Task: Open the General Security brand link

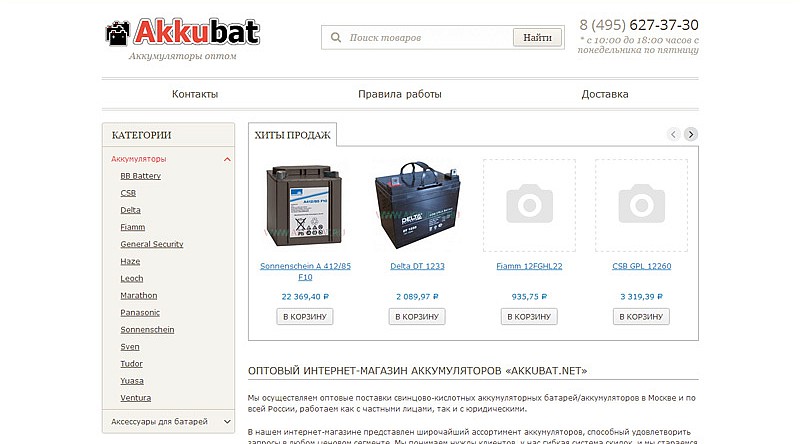Action: coord(152,244)
